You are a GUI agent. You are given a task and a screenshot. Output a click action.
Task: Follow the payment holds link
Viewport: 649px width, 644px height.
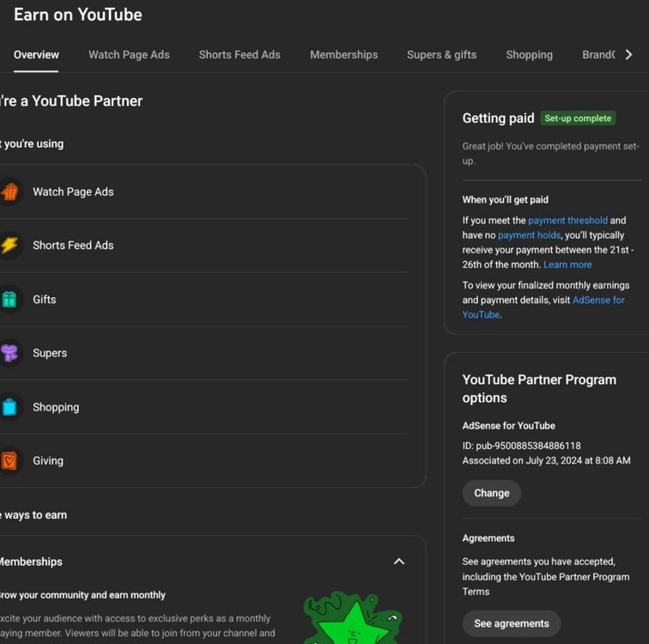pyautogui.click(x=529, y=235)
